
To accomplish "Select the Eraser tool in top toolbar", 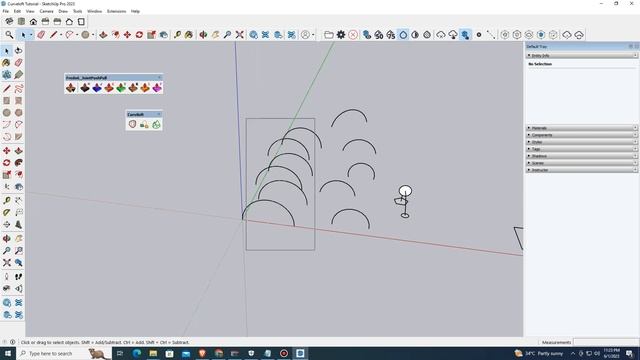I will pos(41,35).
